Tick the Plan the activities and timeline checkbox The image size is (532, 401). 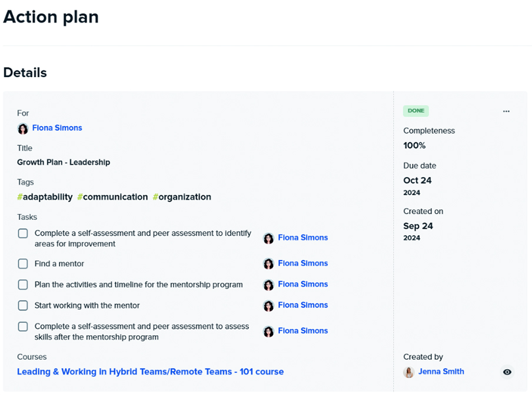coord(23,285)
